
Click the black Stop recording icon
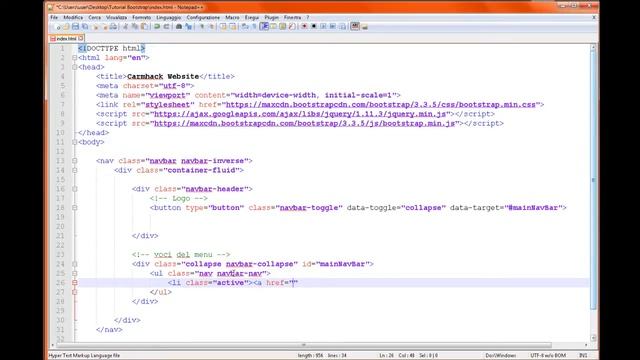point(313,27)
